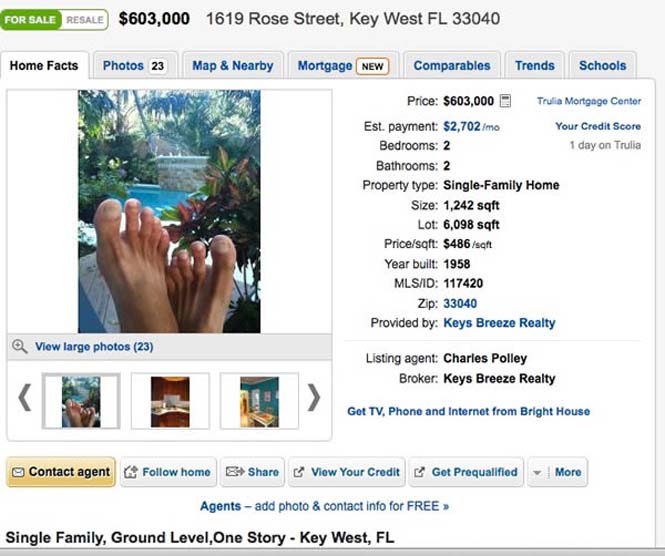The image size is (665, 556).
Task: Open the Schools tab
Action: pos(602,66)
